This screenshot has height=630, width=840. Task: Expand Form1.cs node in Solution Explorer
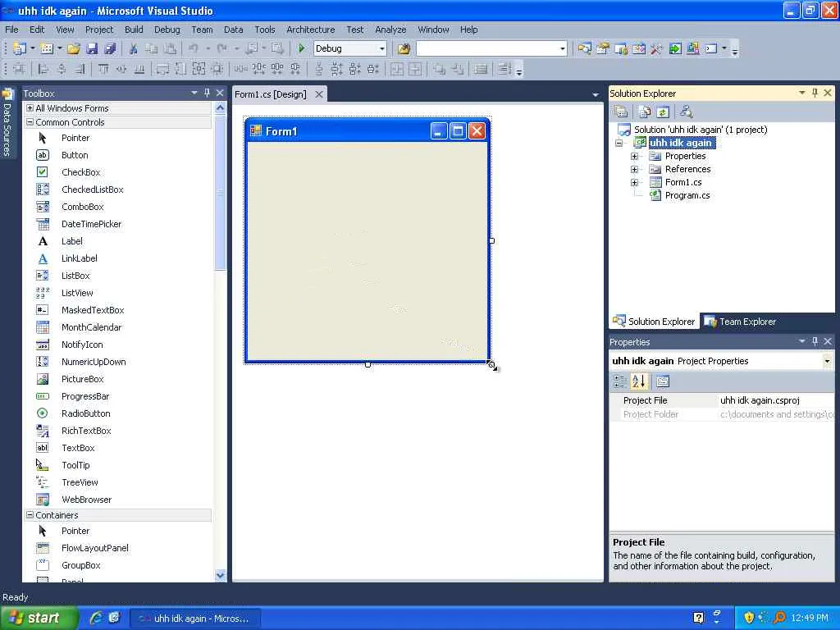(634, 182)
